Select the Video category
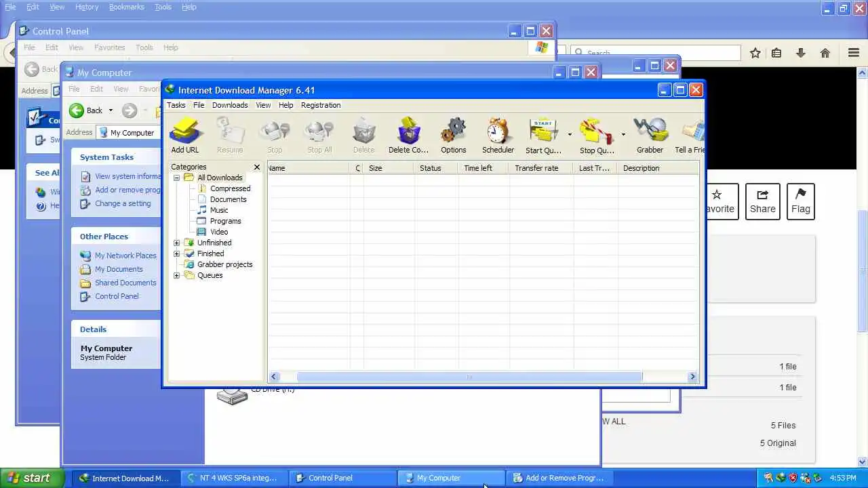868x488 pixels. tap(219, 232)
